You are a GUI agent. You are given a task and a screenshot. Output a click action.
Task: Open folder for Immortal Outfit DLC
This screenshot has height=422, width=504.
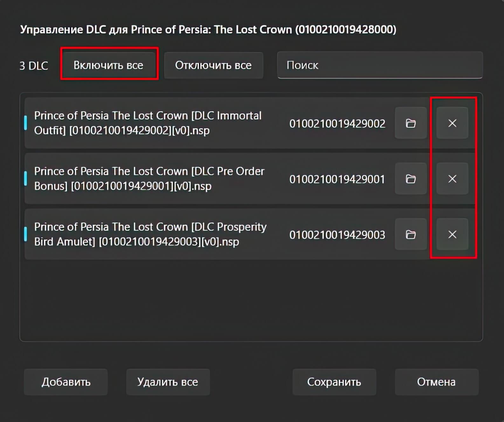pos(411,123)
